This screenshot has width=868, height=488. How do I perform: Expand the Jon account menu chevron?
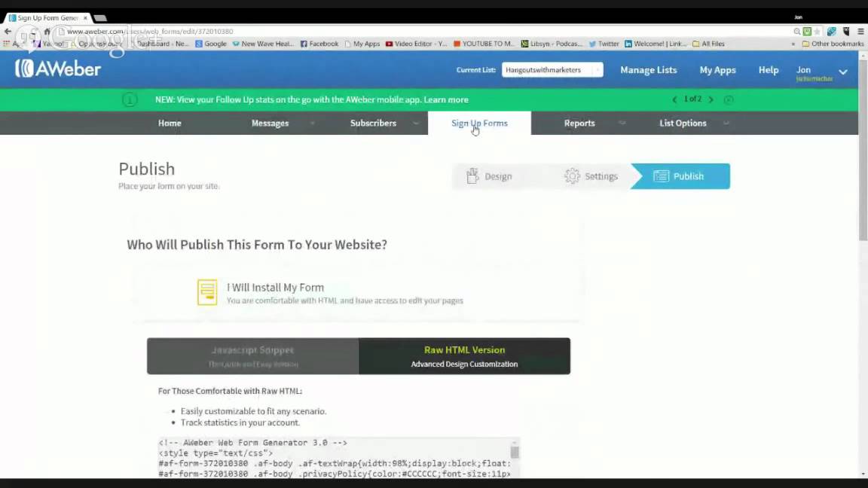coord(842,72)
